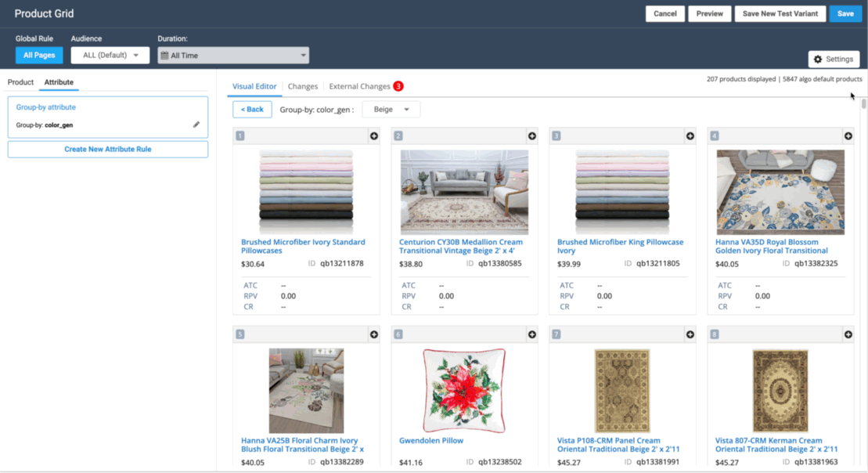
Task: Open the Duration All Time dropdown
Action: [x=233, y=56]
